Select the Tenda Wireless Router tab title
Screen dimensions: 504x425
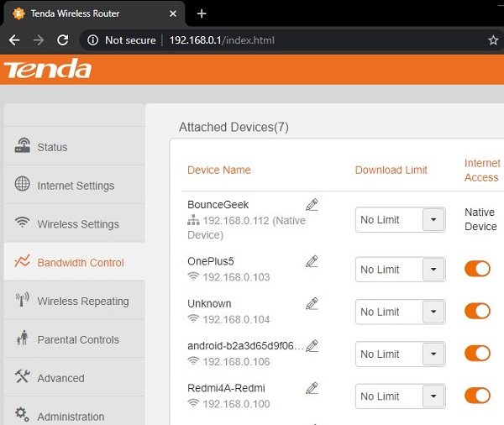[75, 13]
